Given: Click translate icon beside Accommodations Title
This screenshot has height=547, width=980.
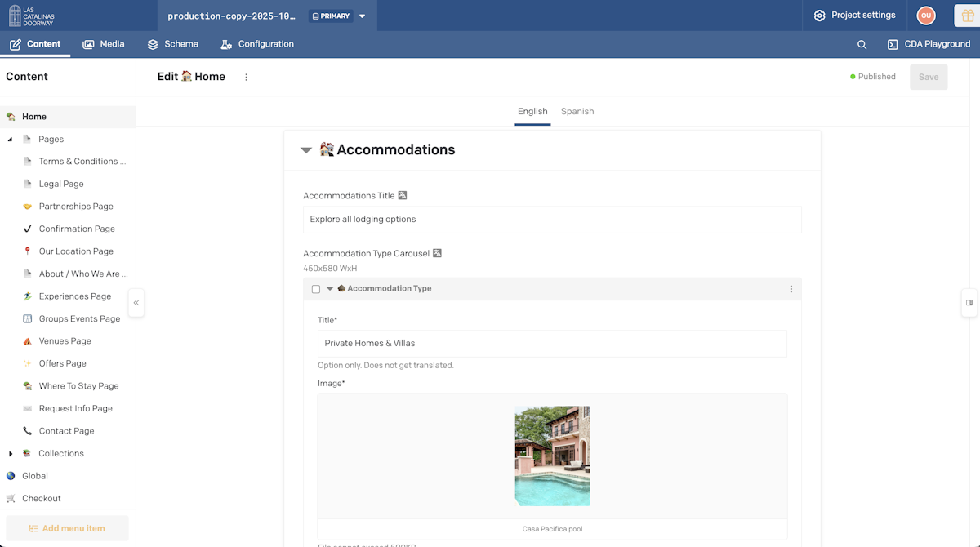Looking at the screenshot, I should [403, 196].
